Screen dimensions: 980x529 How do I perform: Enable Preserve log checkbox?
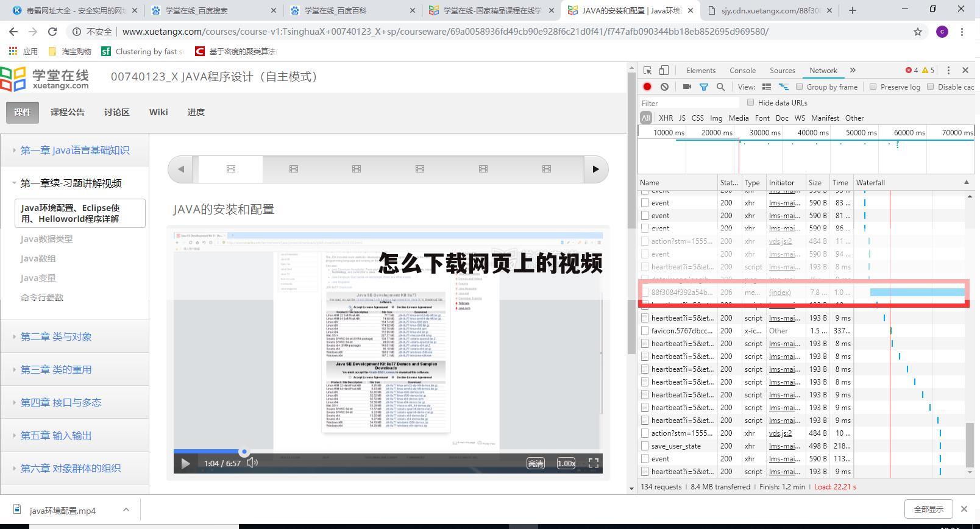pyautogui.click(x=873, y=87)
